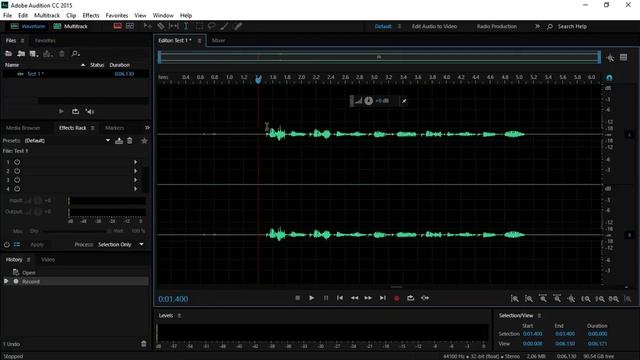Open History panel menu icon
640x360 pixels.
[x=29, y=260]
